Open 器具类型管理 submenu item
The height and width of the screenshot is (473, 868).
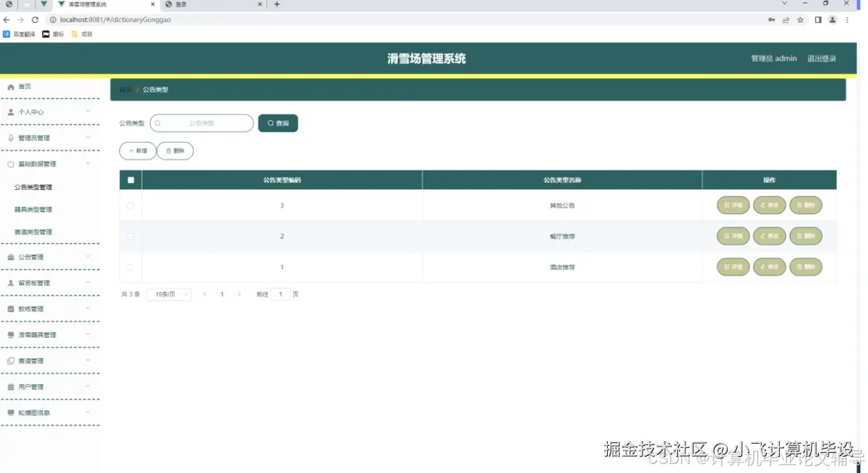tap(33, 209)
